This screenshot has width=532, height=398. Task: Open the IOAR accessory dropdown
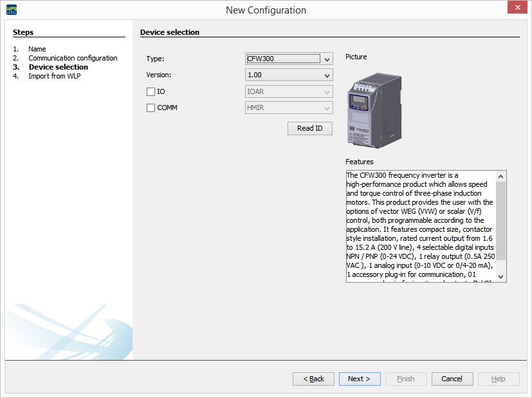click(326, 91)
